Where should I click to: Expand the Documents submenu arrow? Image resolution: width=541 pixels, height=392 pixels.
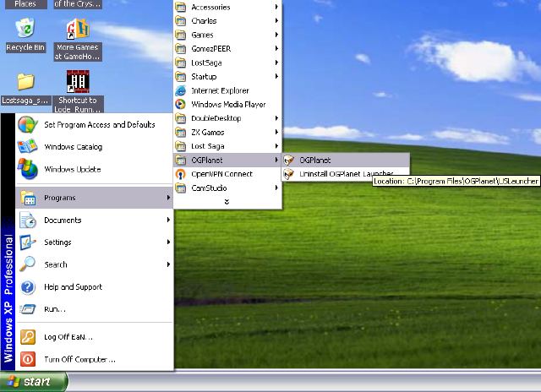tap(168, 220)
